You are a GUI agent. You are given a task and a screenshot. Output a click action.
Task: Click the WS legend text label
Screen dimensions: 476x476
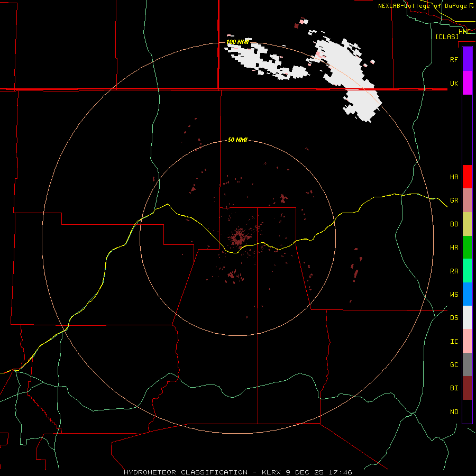tap(454, 294)
